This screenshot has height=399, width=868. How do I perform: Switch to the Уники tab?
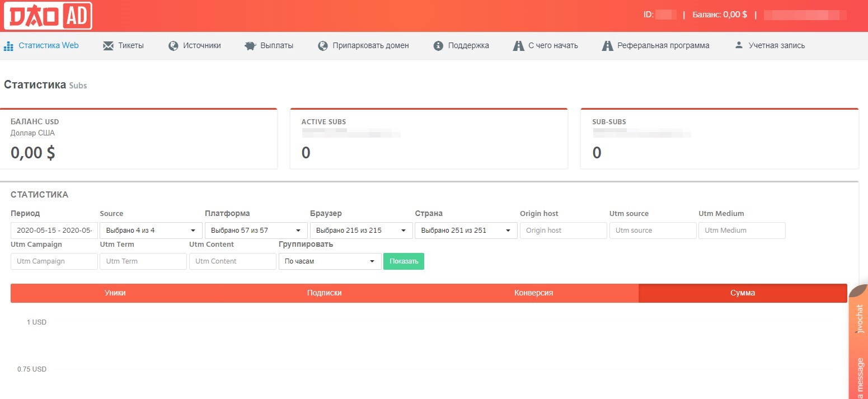tap(115, 293)
